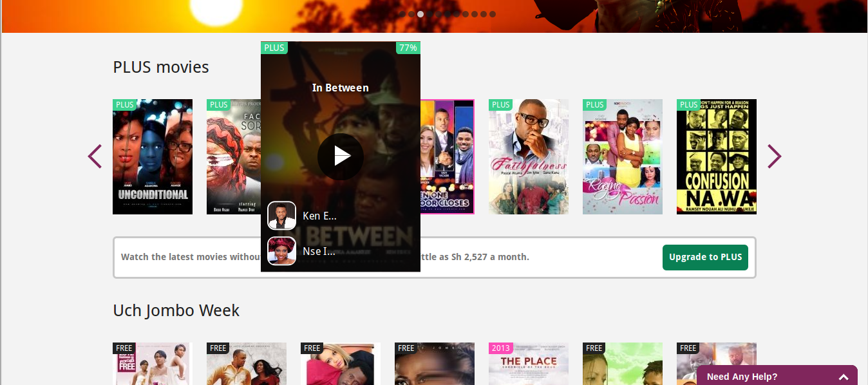Click PLUS badge on Faithfulness poster
This screenshot has width=868, height=385.
coord(501,104)
